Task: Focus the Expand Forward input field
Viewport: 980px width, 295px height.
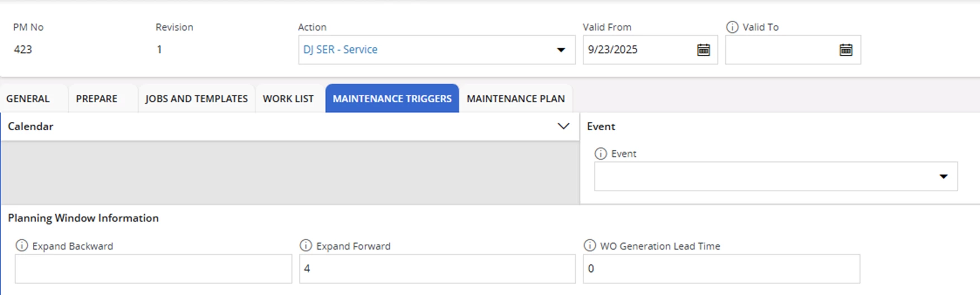Action: click(437, 269)
